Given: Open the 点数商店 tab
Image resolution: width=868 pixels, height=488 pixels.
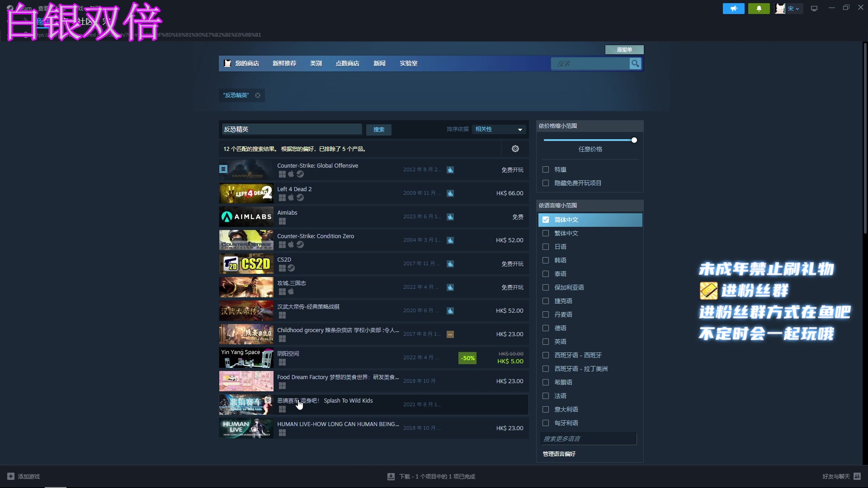Looking at the screenshot, I should click(347, 64).
